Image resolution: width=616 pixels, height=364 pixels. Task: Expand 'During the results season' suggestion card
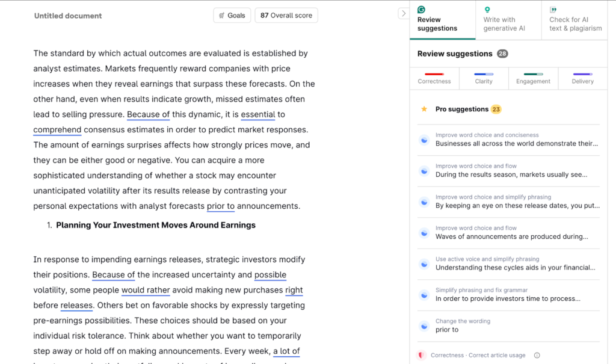pyautogui.click(x=511, y=171)
